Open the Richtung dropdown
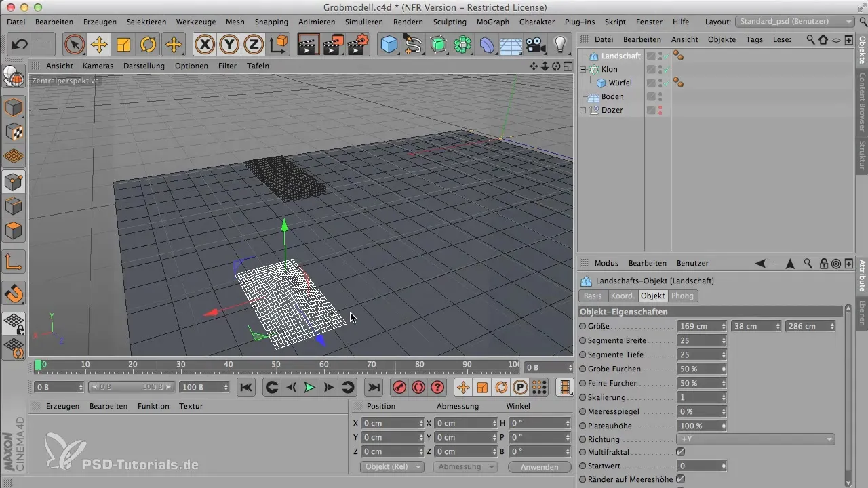 [x=757, y=439]
